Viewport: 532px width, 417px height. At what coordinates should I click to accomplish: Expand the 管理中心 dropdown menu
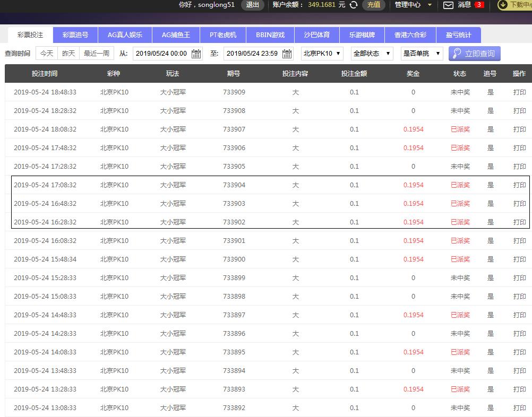[413, 5]
